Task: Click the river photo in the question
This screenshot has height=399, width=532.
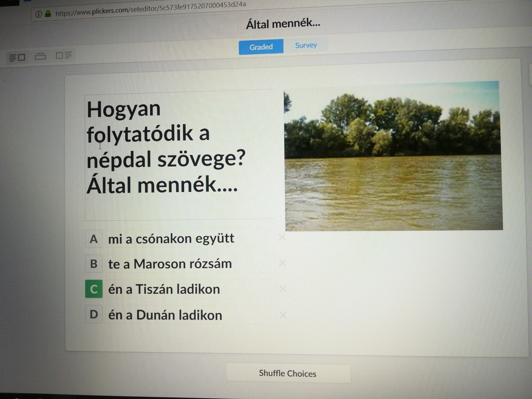Action: (x=393, y=156)
